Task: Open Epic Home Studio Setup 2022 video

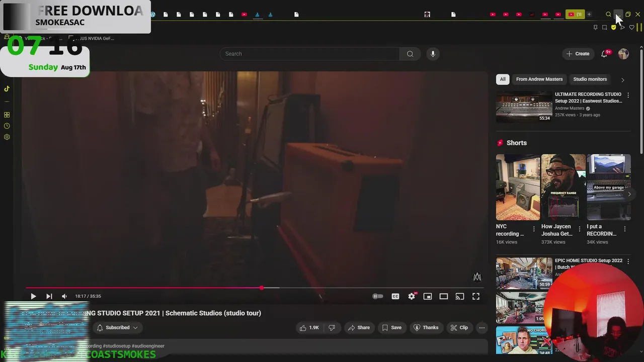Action: pos(524,273)
